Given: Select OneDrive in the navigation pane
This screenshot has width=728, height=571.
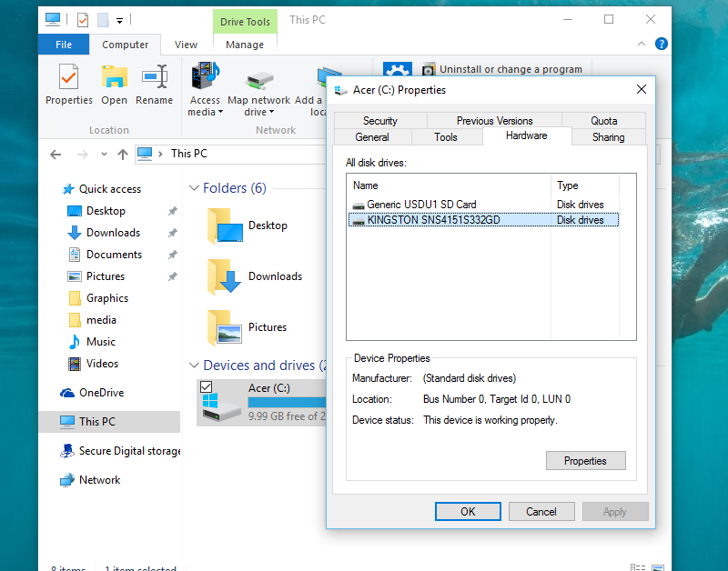Looking at the screenshot, I should click(x=100, y=393).
